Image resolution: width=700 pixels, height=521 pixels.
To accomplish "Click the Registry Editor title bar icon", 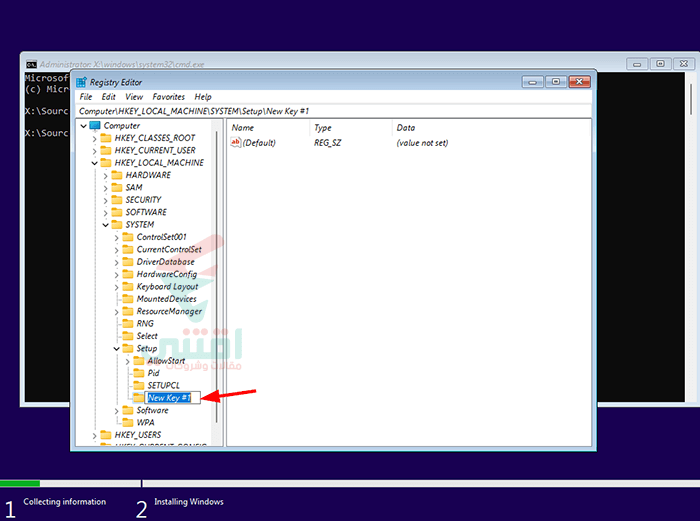I will click(x=81, y=82).
